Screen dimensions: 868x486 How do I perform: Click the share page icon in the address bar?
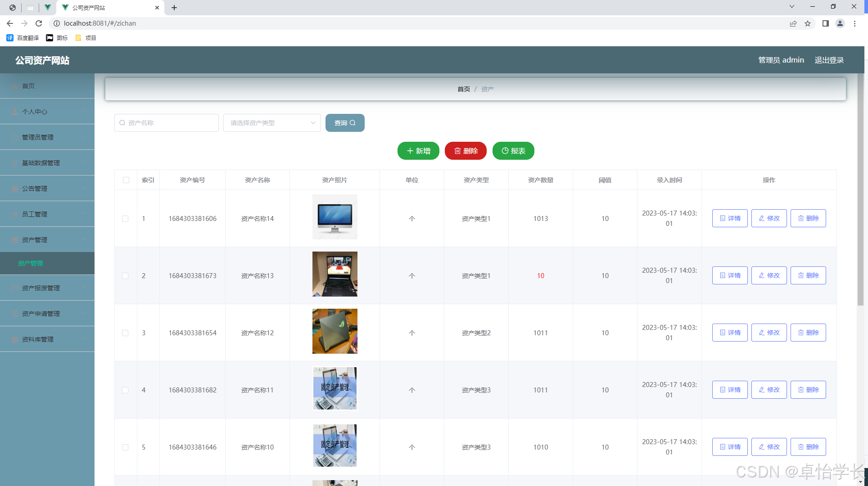(x=793, y=23)
